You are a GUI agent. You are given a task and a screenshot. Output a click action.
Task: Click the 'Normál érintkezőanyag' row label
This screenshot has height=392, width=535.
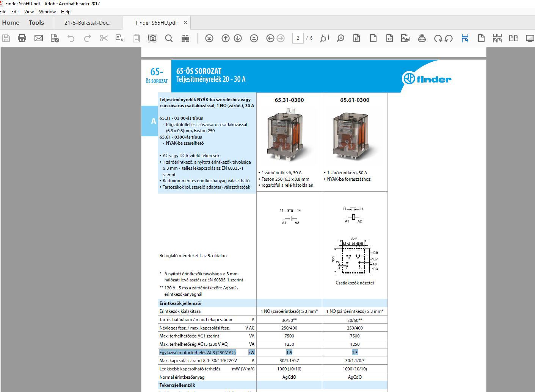pos(182,377)
